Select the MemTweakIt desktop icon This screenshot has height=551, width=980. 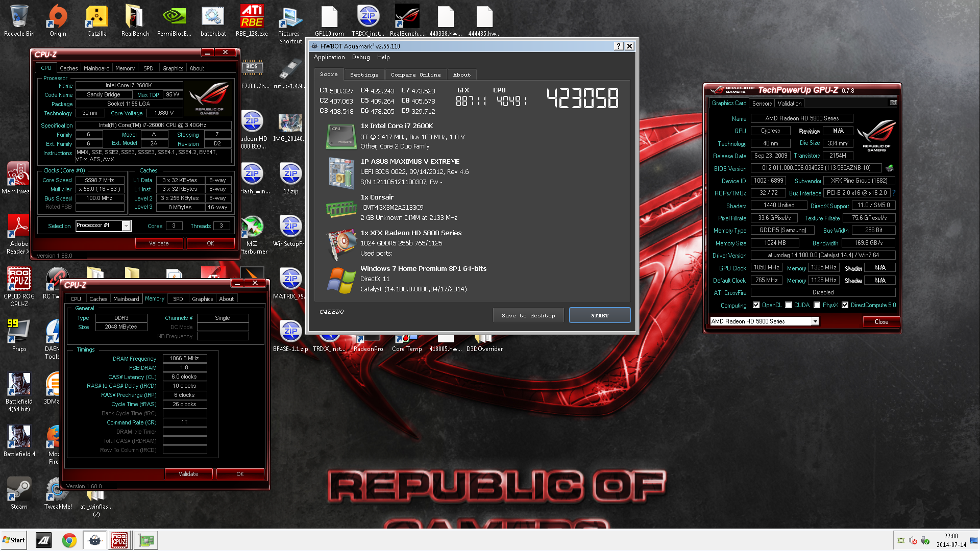point(17,178)
